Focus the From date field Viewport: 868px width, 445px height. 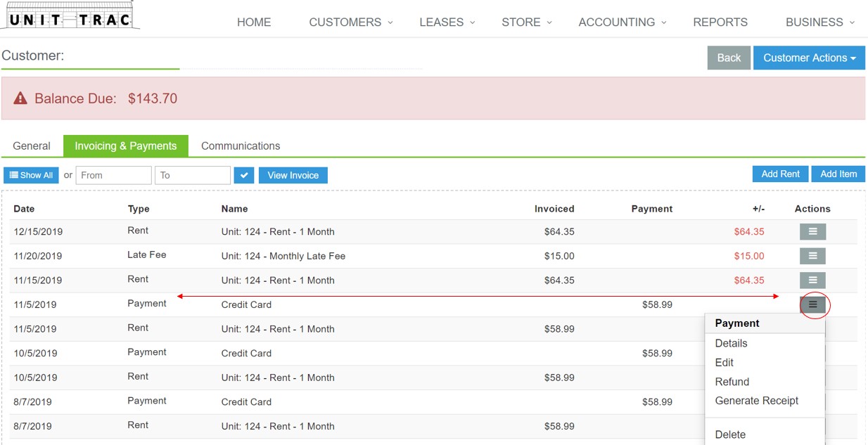click(113, 175)
